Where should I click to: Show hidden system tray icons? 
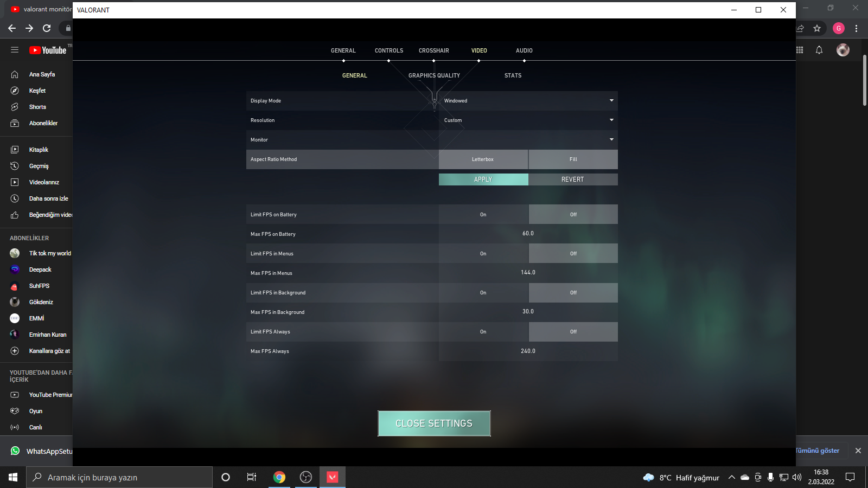(x=731, y=477)
